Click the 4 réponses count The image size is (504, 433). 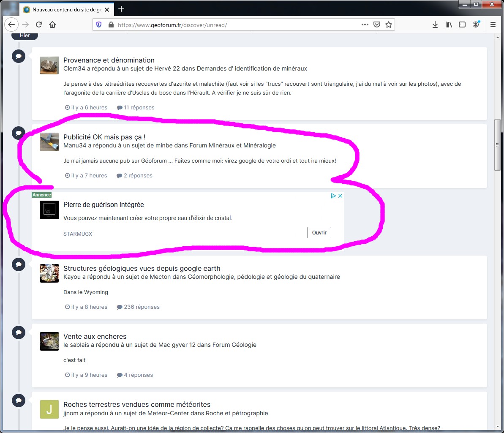coord(135,375)
